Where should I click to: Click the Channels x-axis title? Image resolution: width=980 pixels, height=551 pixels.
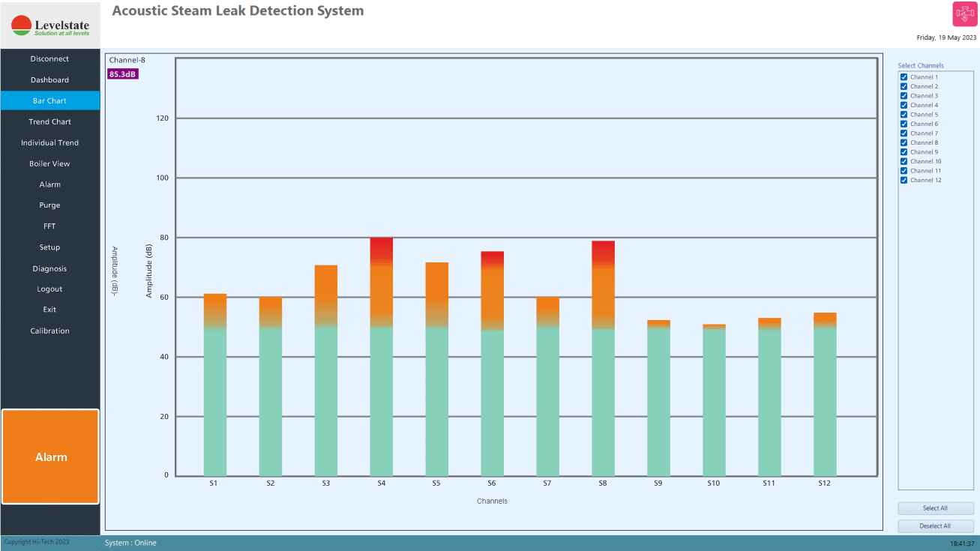point(492,501)
